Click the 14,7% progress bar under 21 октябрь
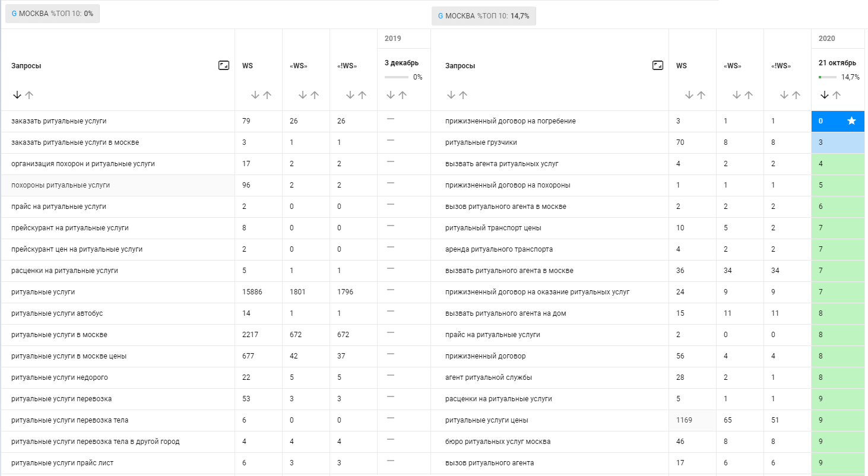The image size is (868, 476). (828, 77)
